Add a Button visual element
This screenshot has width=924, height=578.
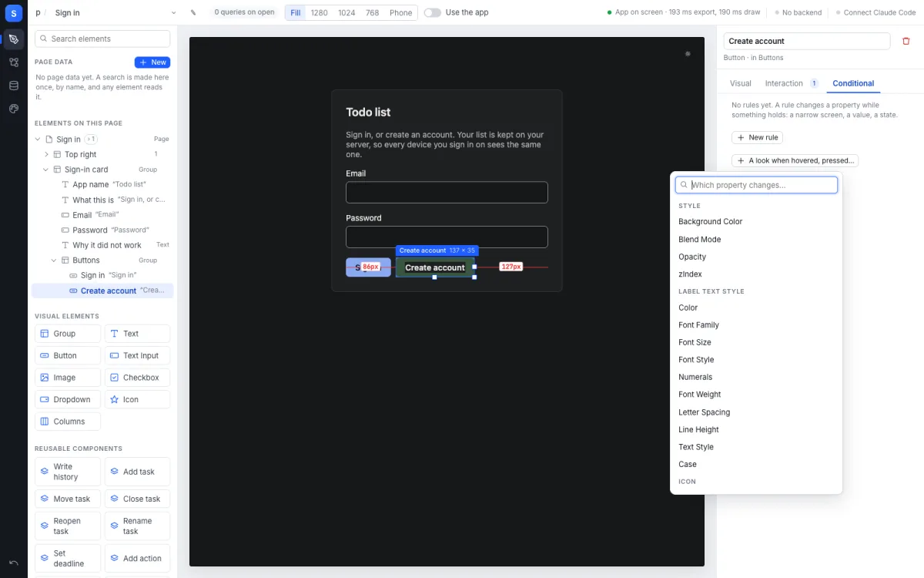68,356
